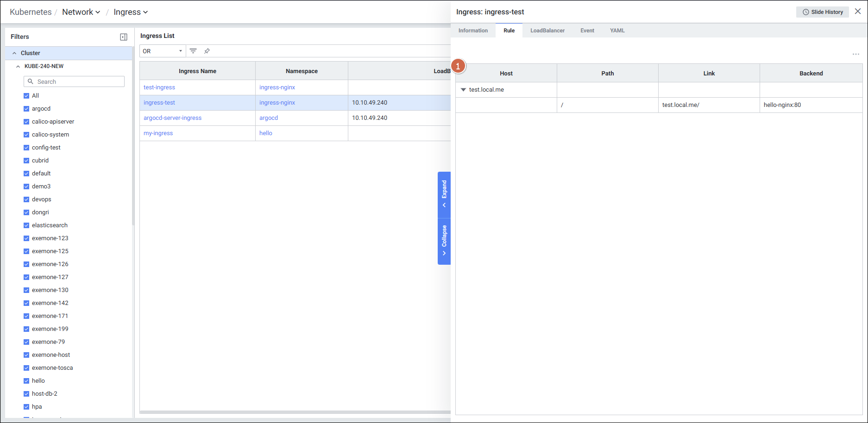Toggle the elasticsearch namespace checkbox
The width and height of the screenshot is (868, 423).
coord(26,225)
